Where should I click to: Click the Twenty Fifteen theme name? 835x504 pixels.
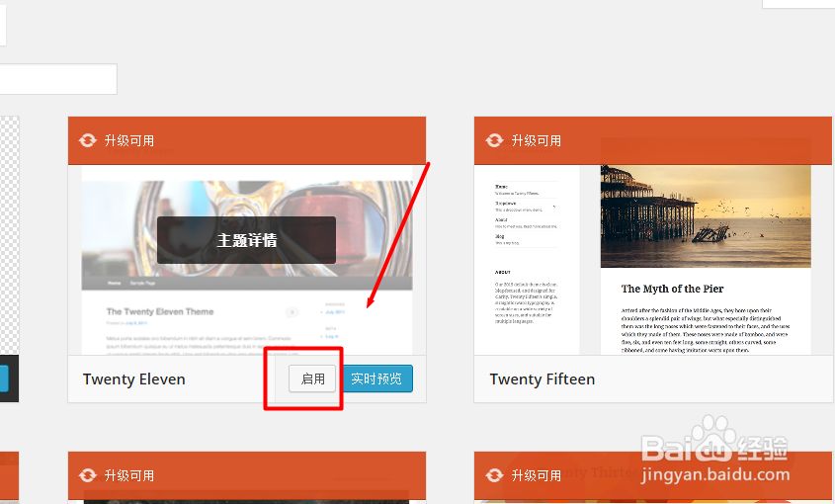coord(543,379)
